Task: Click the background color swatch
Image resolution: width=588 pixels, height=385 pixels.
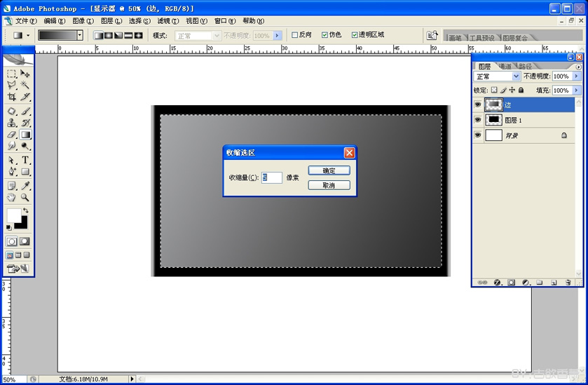Action: point(24,224)
